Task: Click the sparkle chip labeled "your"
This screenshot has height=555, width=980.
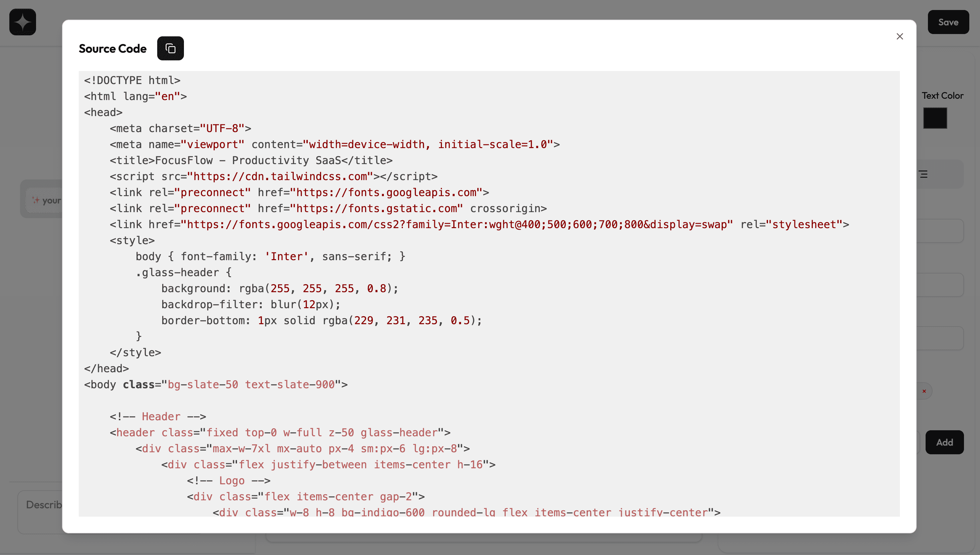Action: (x=46, y=200)
